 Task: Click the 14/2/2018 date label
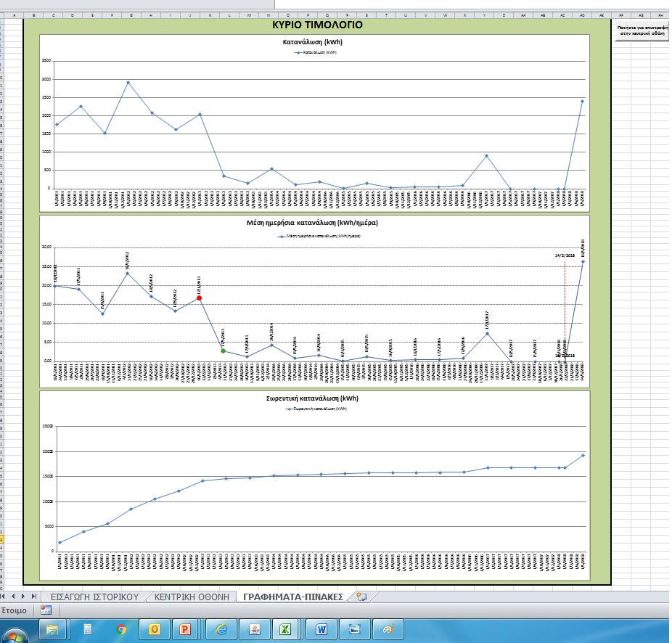[565, 255]
